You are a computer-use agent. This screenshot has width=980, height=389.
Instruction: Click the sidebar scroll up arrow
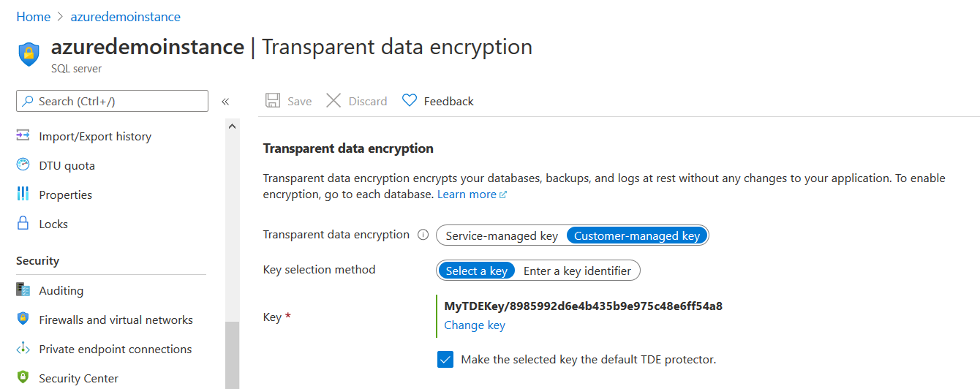point(232,126)
